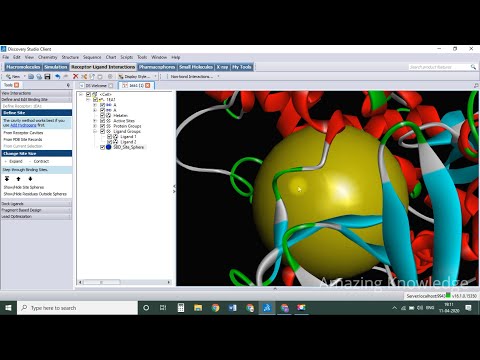Switch to the Small Molecules tab
This screenshot has height=360, width=480.
196,67
